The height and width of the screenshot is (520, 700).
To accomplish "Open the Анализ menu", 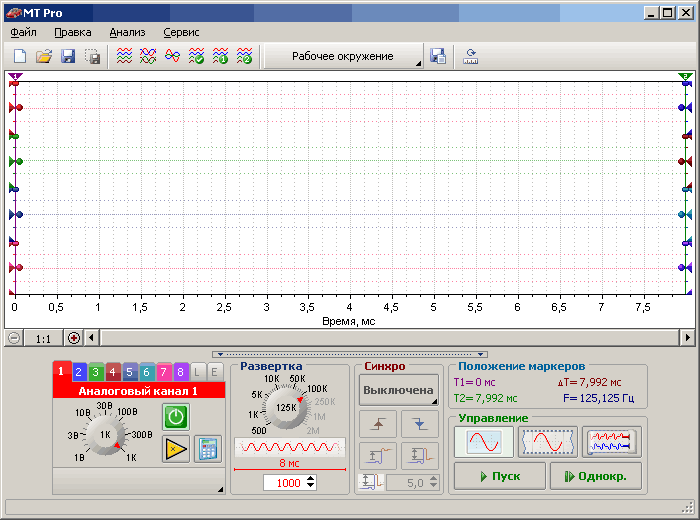I will (x=127, y=32).
